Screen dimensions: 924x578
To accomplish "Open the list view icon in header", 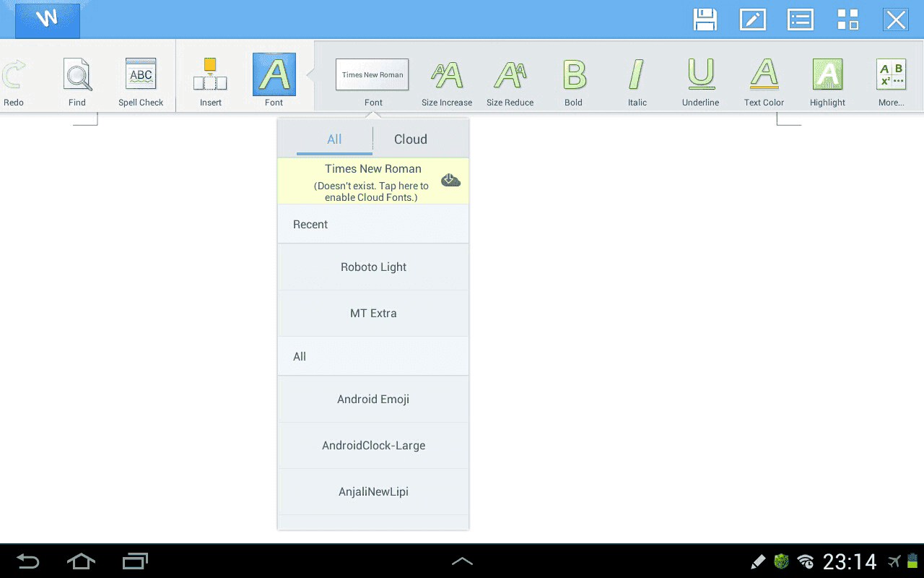I will 801,20.
